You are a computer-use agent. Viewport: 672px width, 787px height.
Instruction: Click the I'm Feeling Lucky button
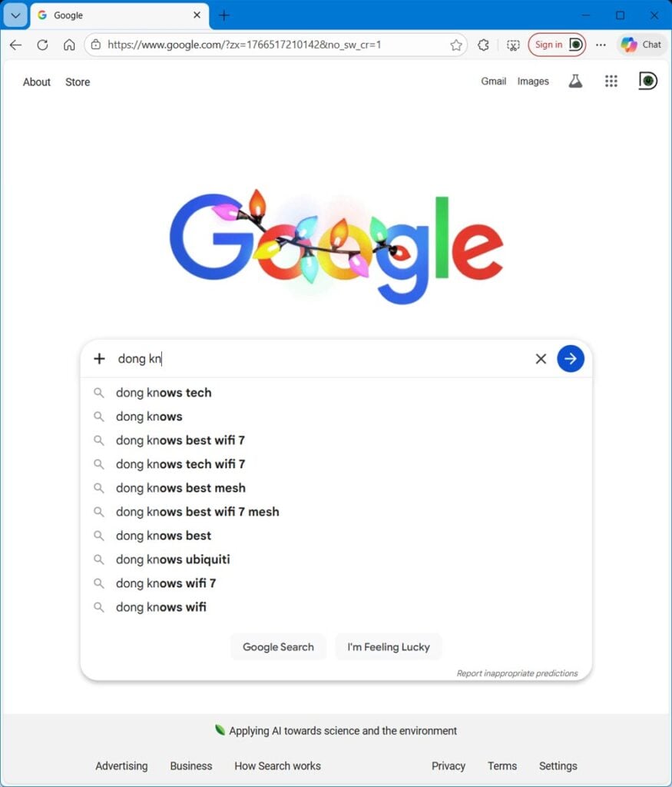pos(388,646)
